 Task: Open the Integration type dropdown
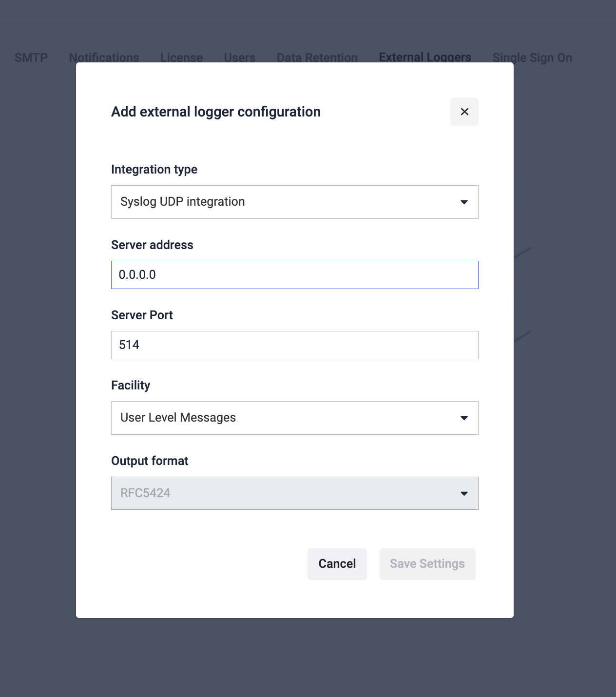pyautogui.click(x=295, y=202)
